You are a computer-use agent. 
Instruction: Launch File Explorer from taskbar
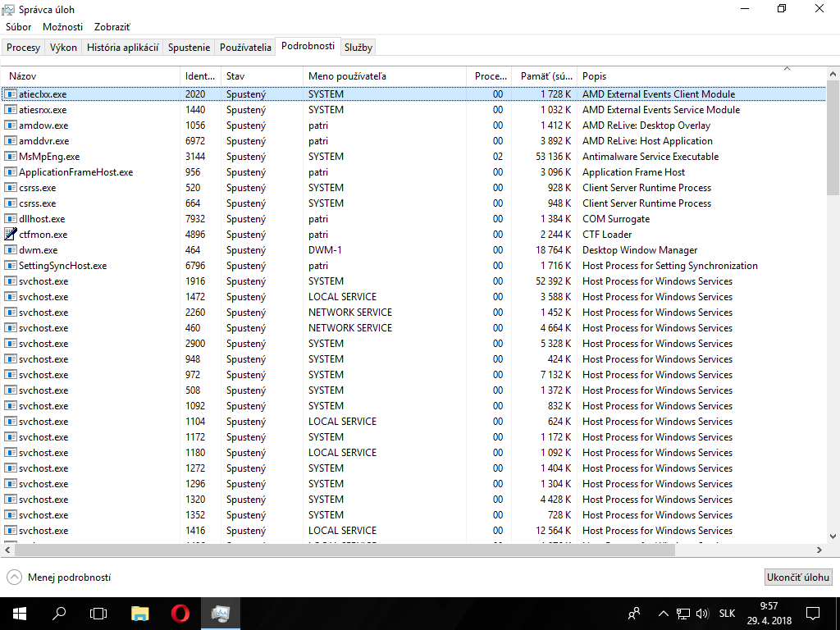(x=139, y=614)
